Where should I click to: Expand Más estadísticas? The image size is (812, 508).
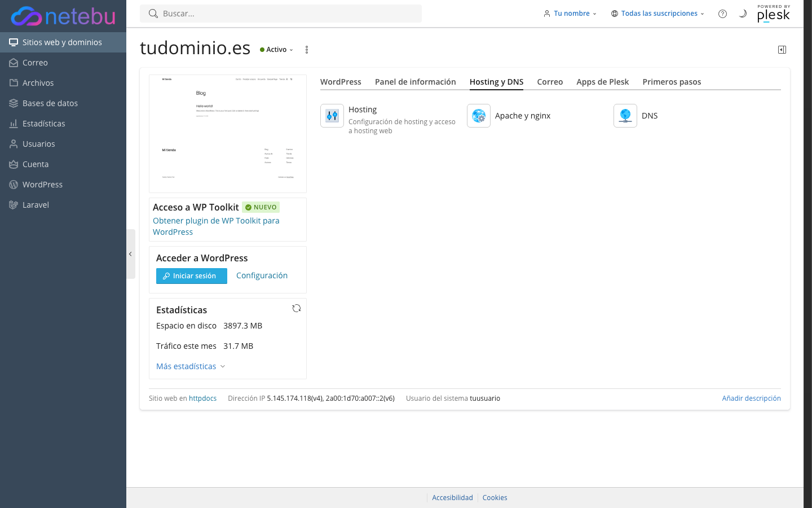click(x=191, y=366)
